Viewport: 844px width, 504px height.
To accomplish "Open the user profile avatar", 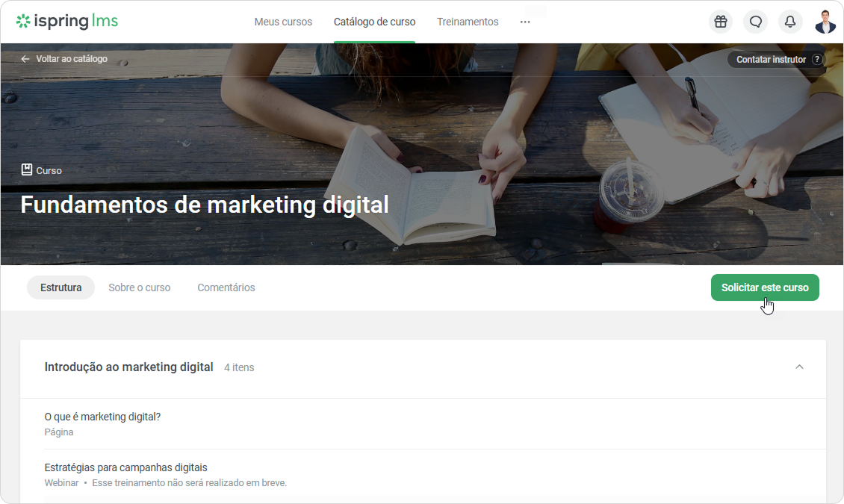I will (x=825, y=22).
